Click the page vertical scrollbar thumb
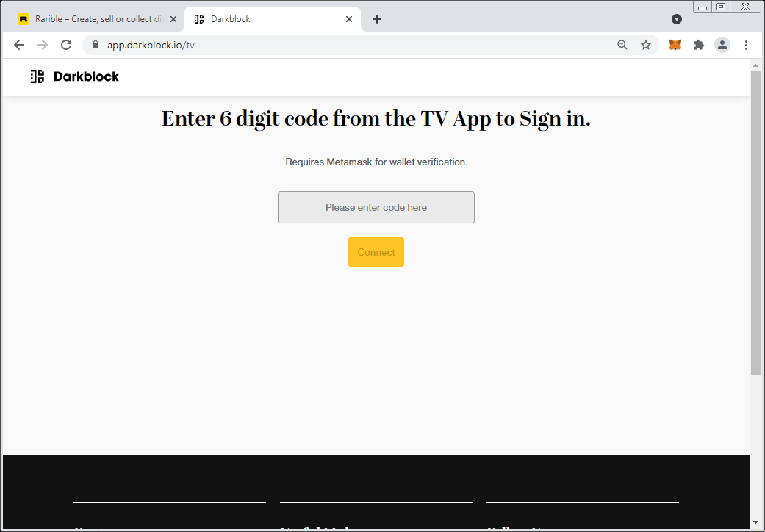 click(x=755, y=223)
